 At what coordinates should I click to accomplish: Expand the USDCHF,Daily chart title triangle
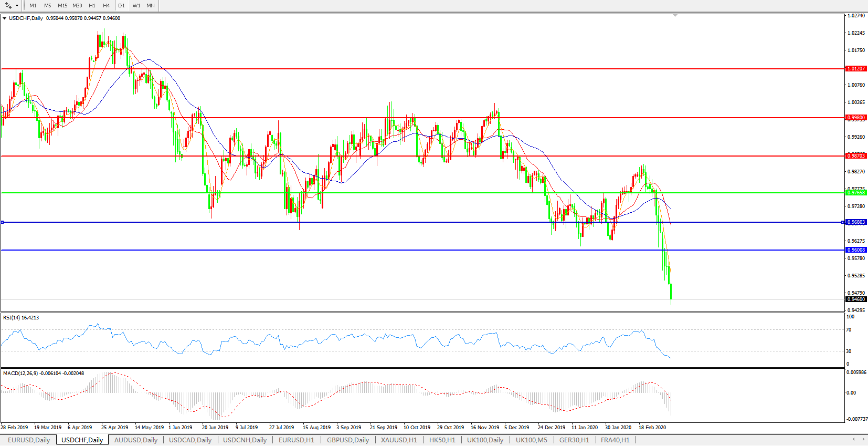click(5, 18)
